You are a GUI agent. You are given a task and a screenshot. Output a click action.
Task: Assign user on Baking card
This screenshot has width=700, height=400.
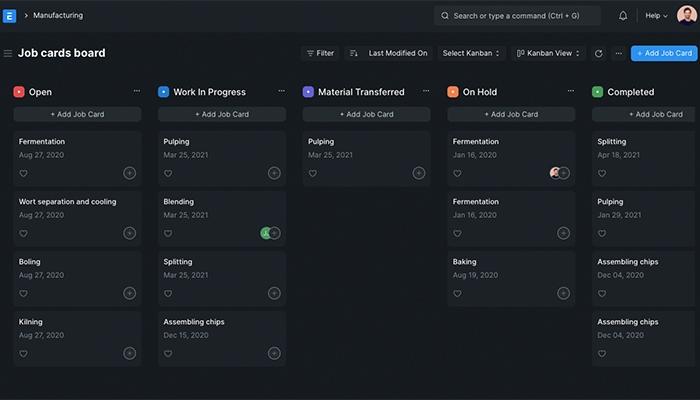coord(563,293)
